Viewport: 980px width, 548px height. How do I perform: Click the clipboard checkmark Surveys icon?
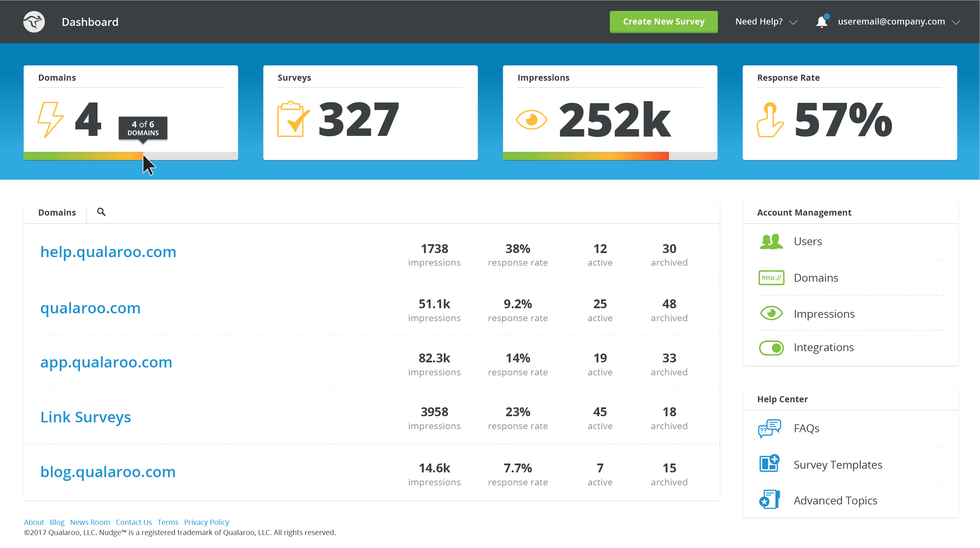tap(293, 119)
